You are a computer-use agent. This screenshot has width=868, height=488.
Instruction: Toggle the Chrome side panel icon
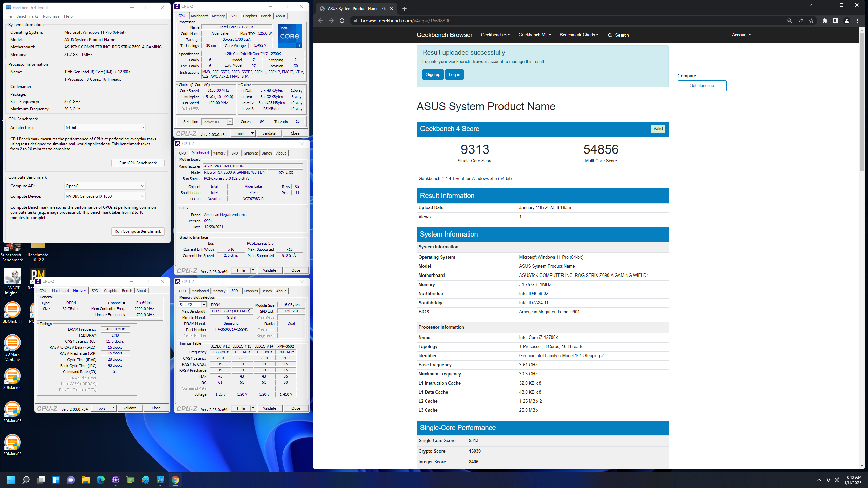coord(836,21)
